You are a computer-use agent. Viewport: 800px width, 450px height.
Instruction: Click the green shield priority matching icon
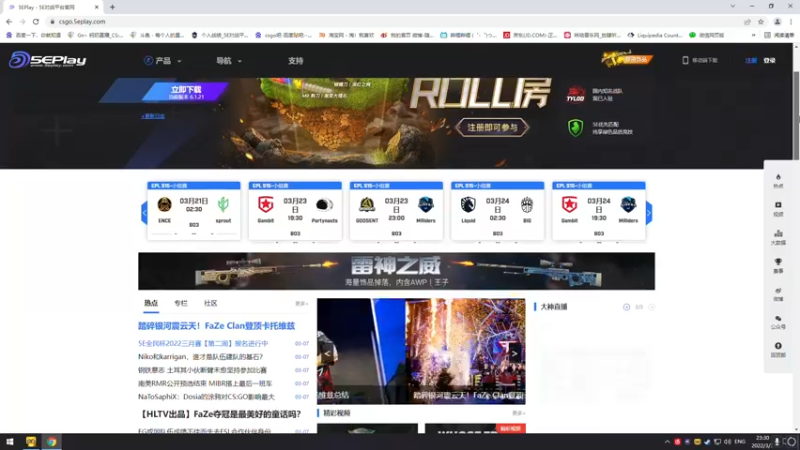[576, 128]
